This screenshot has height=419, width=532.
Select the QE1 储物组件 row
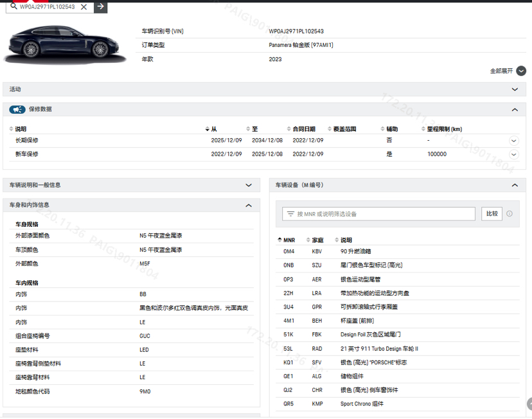tap(398, 376)
